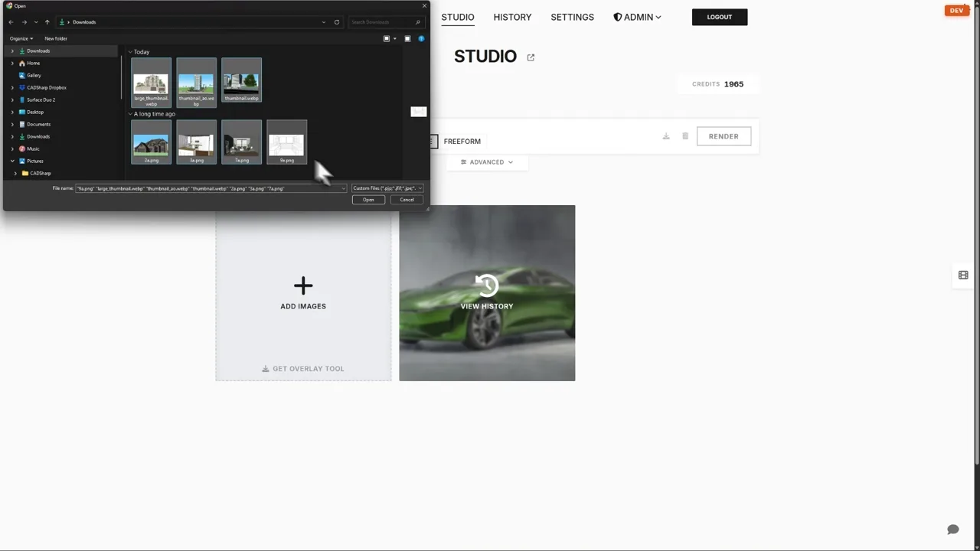Select Surface Duo 2 in tree

[x=41, y=99]
